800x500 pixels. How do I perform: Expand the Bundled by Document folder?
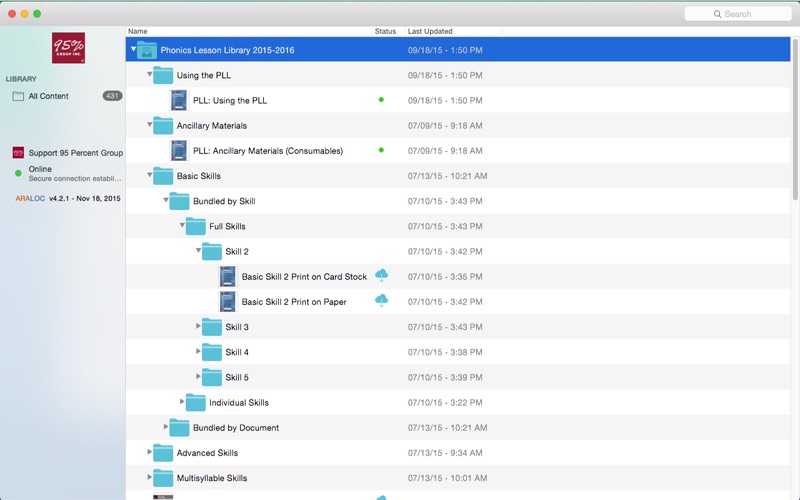[x=166, y=427]
